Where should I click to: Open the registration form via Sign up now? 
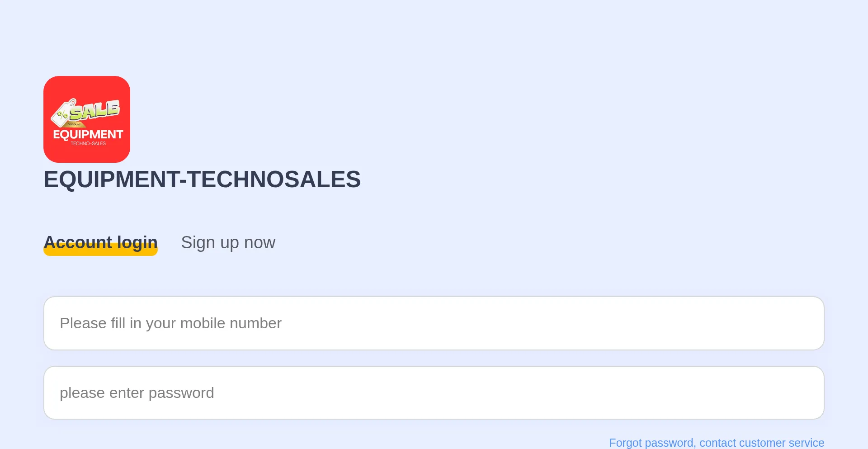228,242
